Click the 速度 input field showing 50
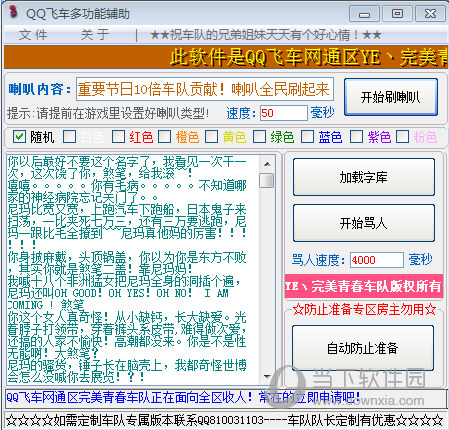The height and width of the screenshot is (430, 449). tap(283, 113)
